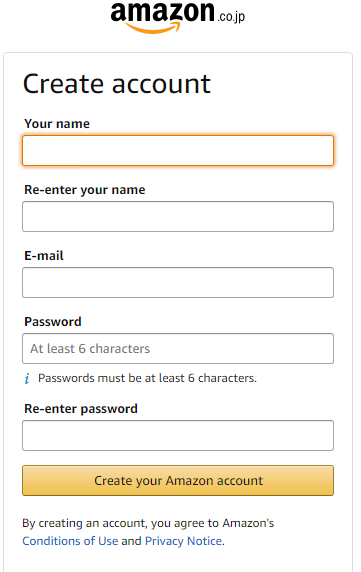Select the Re-enter password field

point(178,436)
